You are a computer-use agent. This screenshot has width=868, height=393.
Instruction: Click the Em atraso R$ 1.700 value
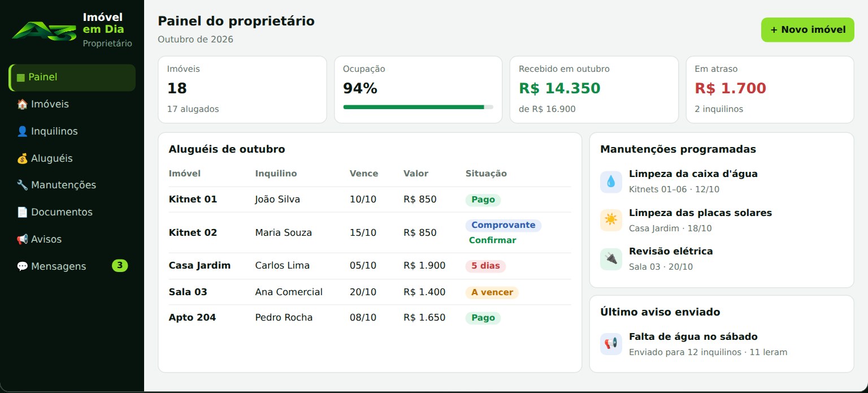731,89
